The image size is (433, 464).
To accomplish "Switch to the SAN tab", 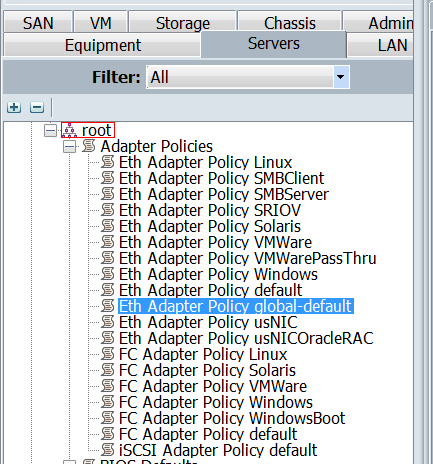I will 38,22.
